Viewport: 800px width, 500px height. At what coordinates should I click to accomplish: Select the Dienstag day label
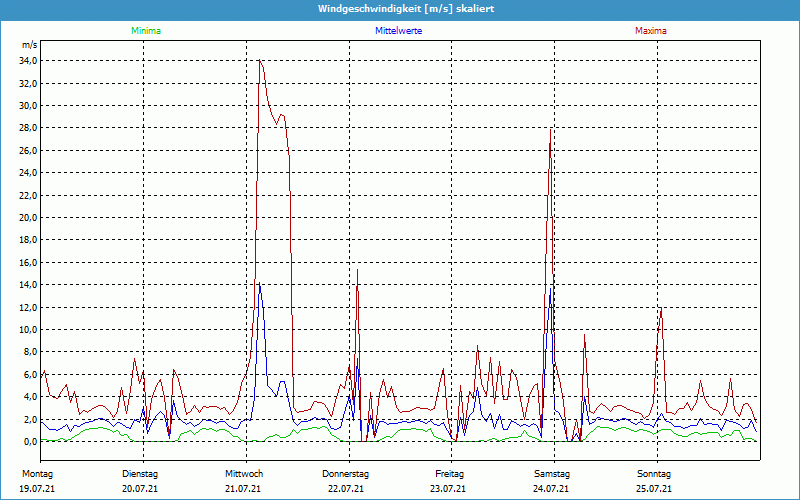pos(140,473)
